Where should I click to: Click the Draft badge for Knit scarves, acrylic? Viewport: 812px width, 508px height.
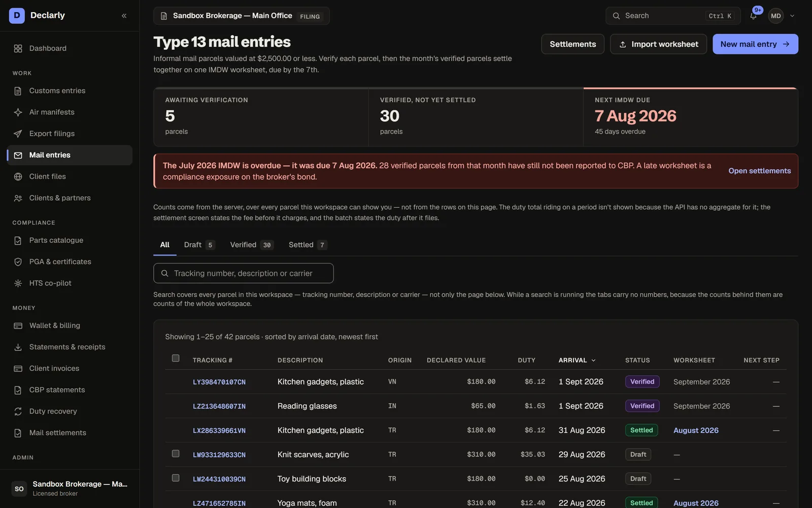pos(638,455)
